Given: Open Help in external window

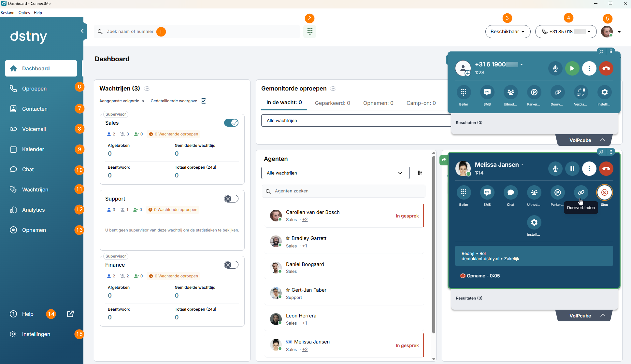Looking at the screenshot, I should point(70,314).
